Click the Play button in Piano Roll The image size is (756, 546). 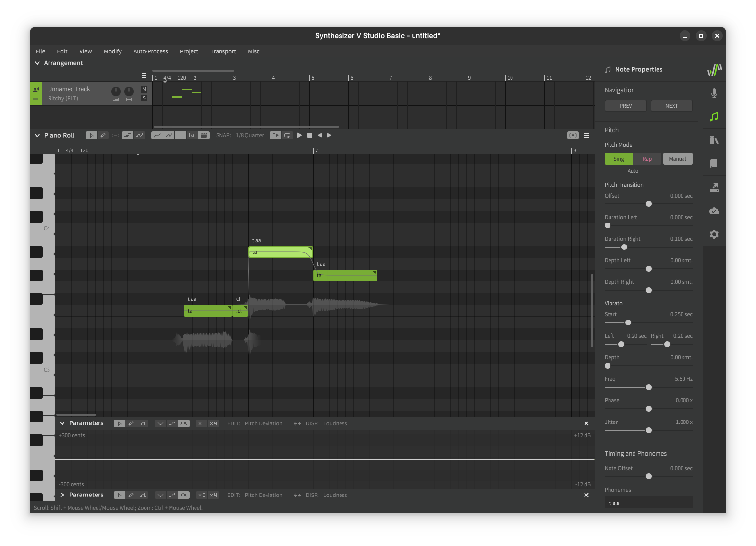pos(299,135)
